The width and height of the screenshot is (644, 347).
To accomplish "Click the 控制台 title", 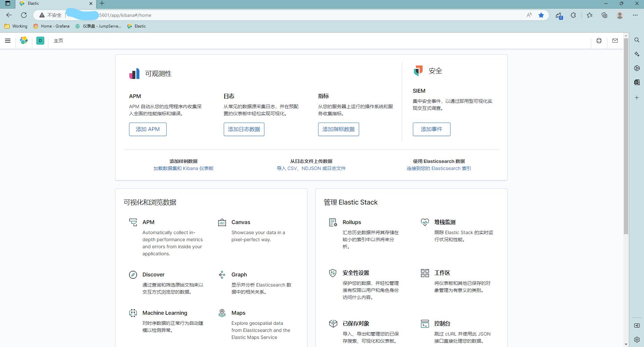I will click(442, 323).
